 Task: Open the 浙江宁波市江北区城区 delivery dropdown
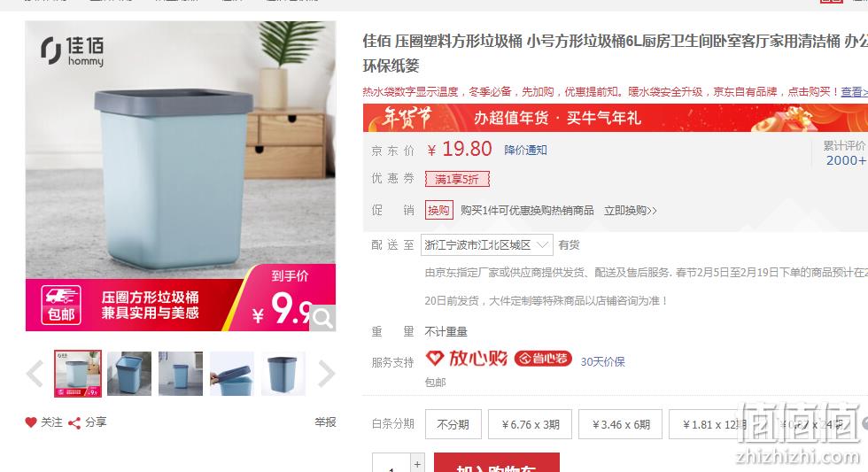click(487, 244)
